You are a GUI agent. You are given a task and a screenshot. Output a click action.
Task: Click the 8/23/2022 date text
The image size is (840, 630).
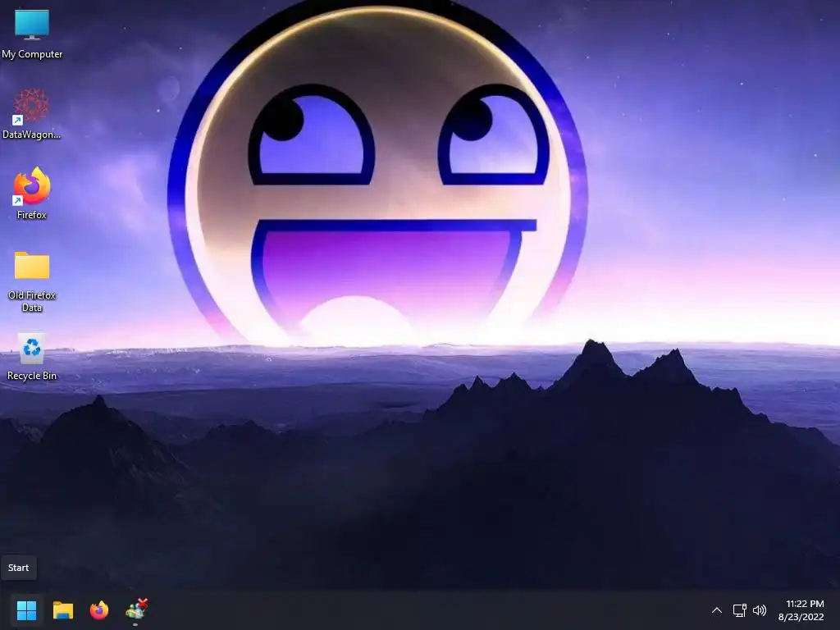801,617
